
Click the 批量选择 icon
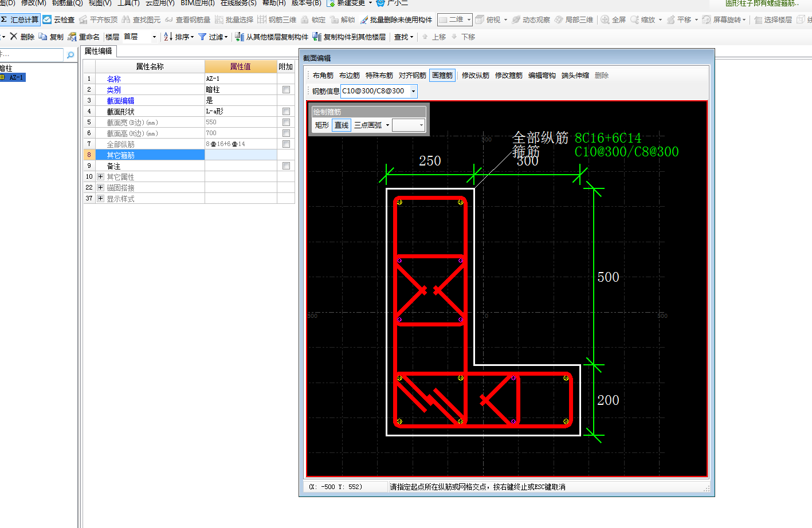click(219, 19)
